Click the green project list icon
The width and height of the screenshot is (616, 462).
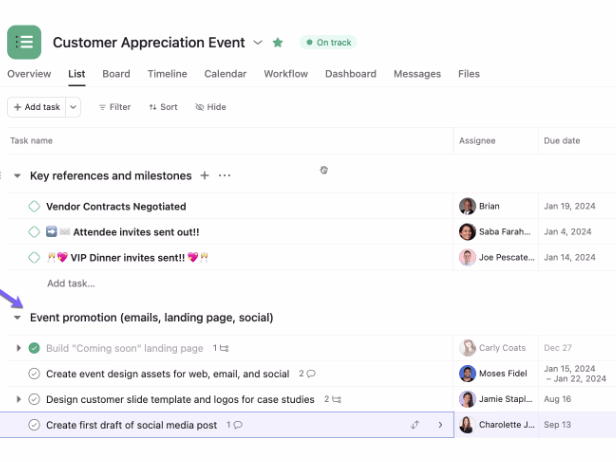(x=24, y=42)
